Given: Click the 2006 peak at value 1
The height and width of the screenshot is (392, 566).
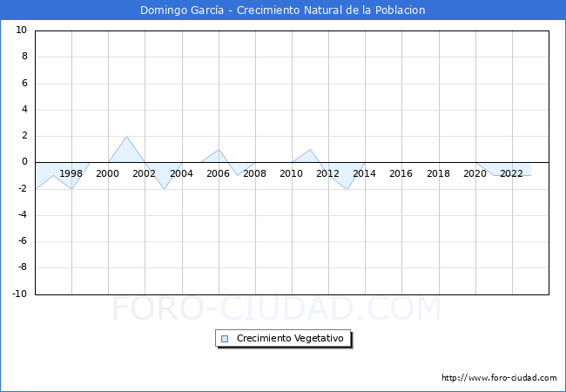Looking at the screenshot, I should coord(219,150).
